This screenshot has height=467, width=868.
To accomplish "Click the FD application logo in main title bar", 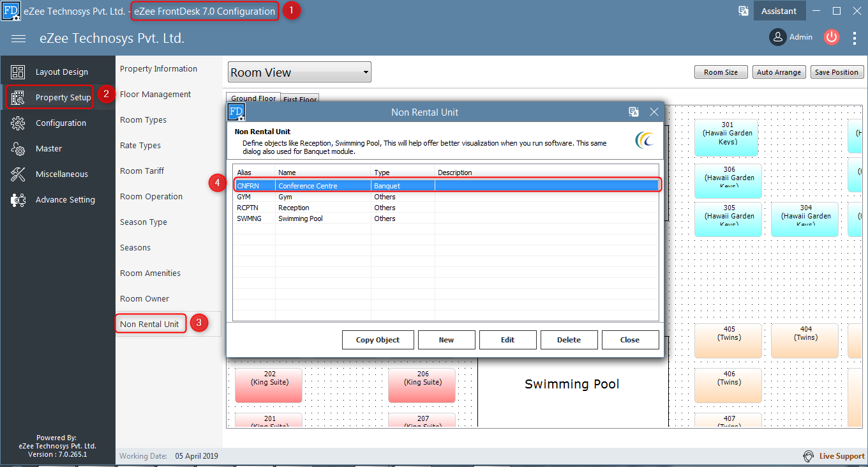I will click(11, 11).
